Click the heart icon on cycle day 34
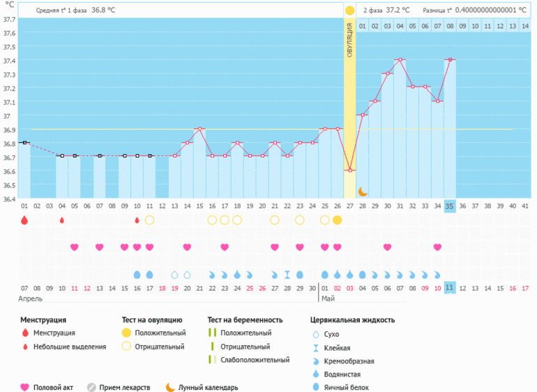 (437, 247)
